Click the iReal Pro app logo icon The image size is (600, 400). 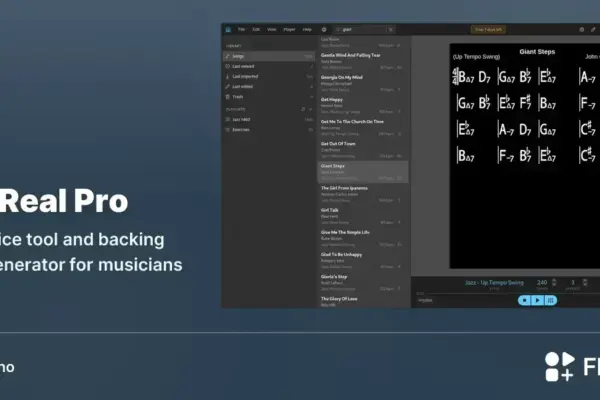click(228, 29)
